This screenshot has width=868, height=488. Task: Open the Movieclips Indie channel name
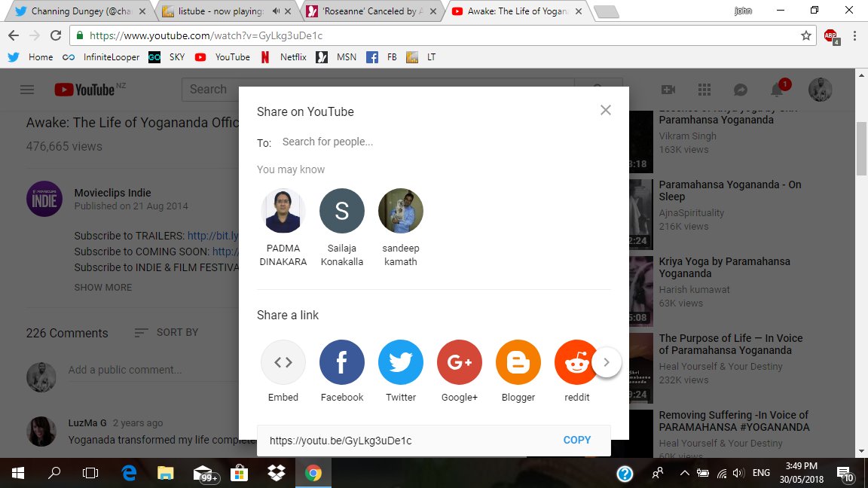pos(112,193)
